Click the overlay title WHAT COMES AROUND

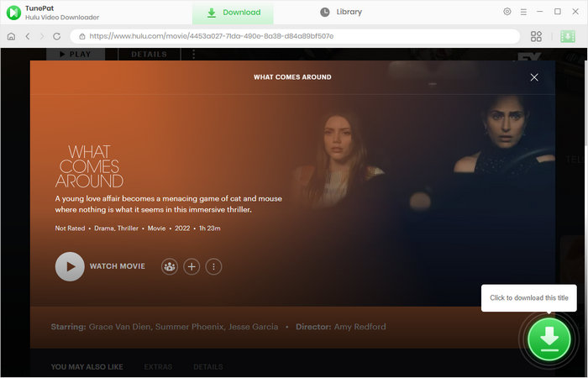(x=292, y=77)
